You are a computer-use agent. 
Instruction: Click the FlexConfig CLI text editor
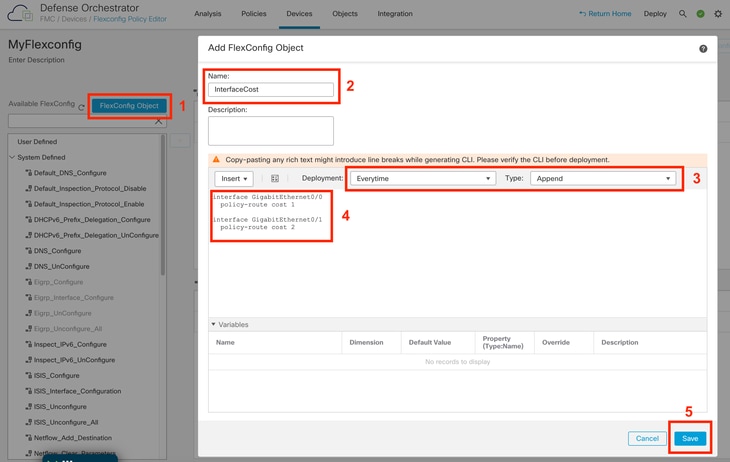(457, 252)
